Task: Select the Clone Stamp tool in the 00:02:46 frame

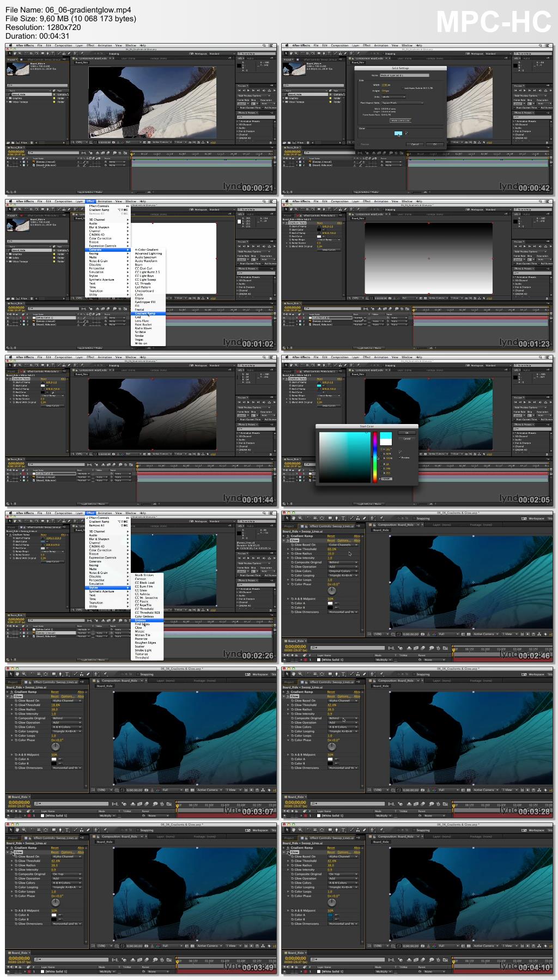Action: 358,518
